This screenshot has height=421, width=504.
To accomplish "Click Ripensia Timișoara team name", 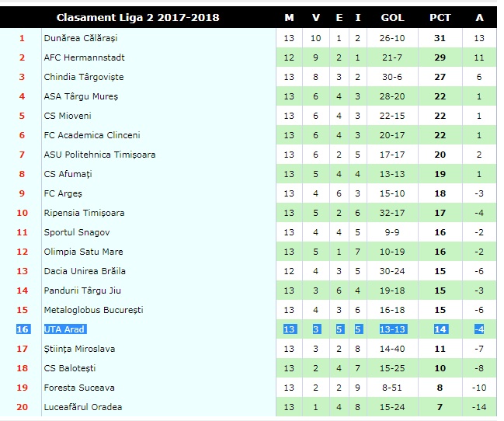I will click(84, 213).
